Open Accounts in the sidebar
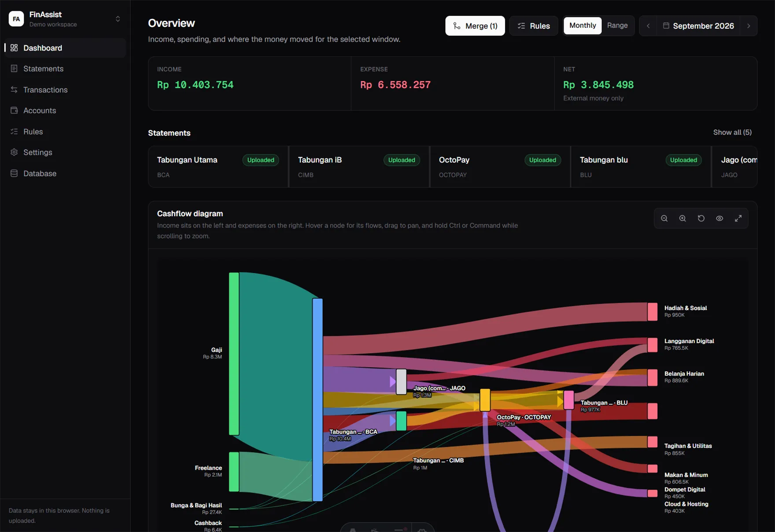The width and height of the screenshot is (775, 532). [x=65, y=111]
